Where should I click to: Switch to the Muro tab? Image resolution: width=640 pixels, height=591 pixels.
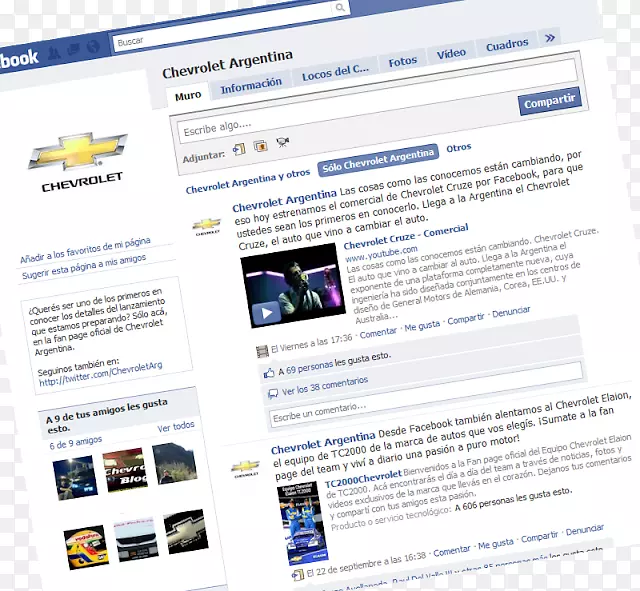click(x=188, y=96)
